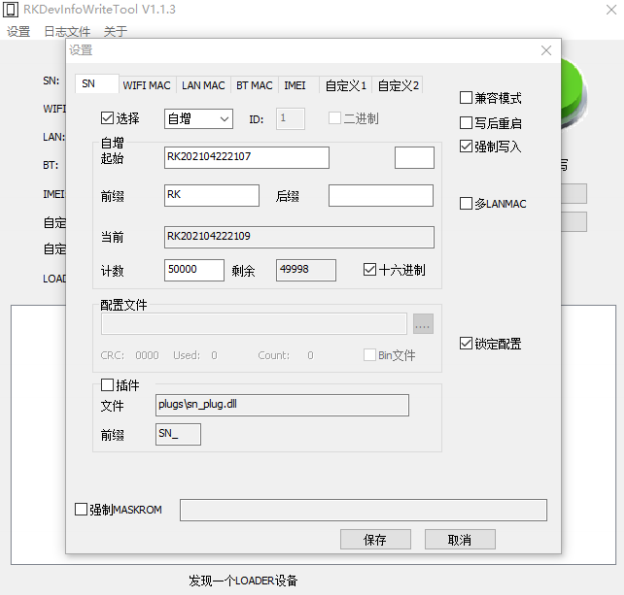The height and width of the screenshot is (595, 624).
Task: Close the 设置 dialog with its X button
Action: [x=546, y=50]
